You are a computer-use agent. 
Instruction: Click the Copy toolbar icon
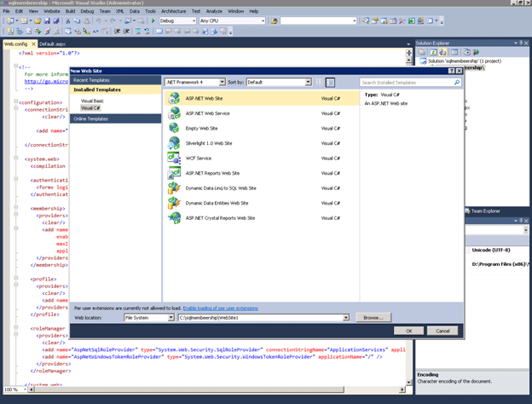pyautogui.click(x=77, y=21)
